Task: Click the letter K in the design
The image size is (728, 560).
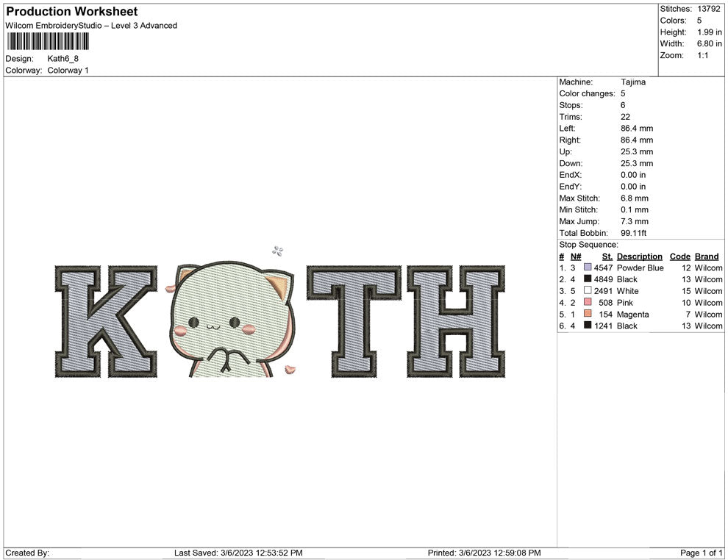Action: 106,321
